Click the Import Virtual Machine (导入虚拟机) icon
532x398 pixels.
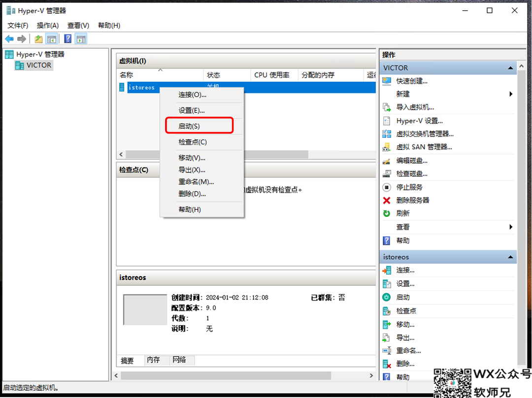click(387, 107)
